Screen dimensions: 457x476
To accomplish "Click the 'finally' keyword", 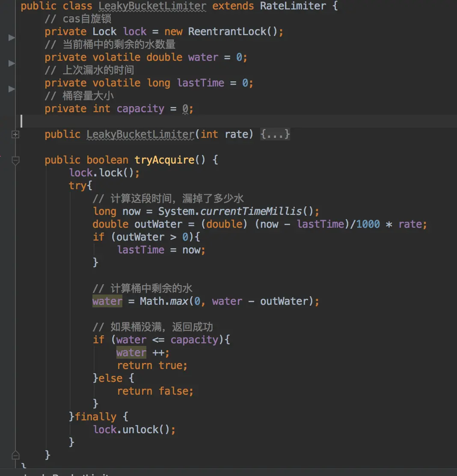I will click(x=95, y=417).
